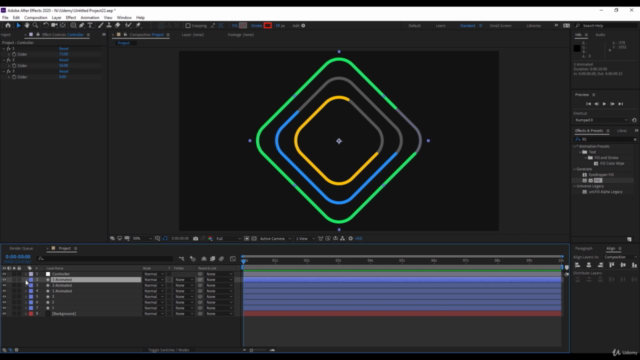The image size is (640, 360).
Task: Open the File menu
Action: click(x=5, y=18)
